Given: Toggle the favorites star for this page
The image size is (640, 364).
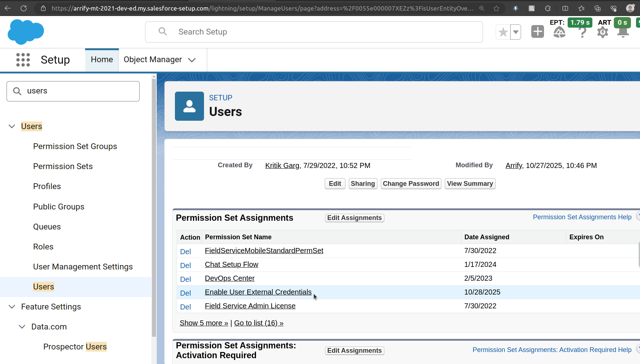Looking at the screenshot, I should (x=503, y=32).
